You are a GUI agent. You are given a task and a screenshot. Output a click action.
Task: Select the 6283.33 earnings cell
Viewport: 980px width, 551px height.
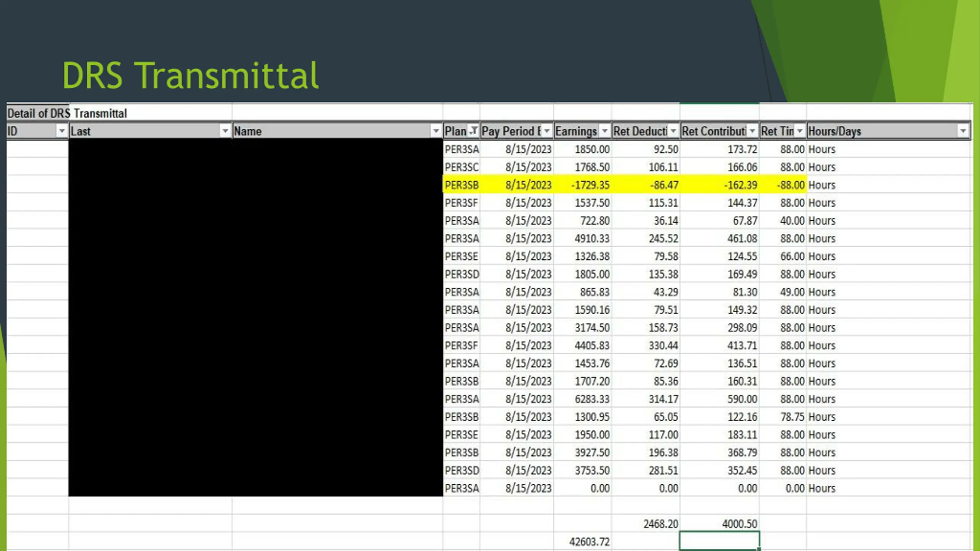tap(582, 399)
